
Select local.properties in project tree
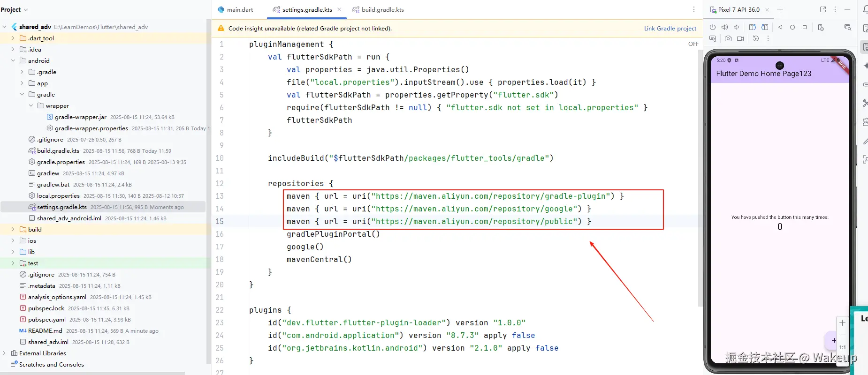[x=58, y=195]
